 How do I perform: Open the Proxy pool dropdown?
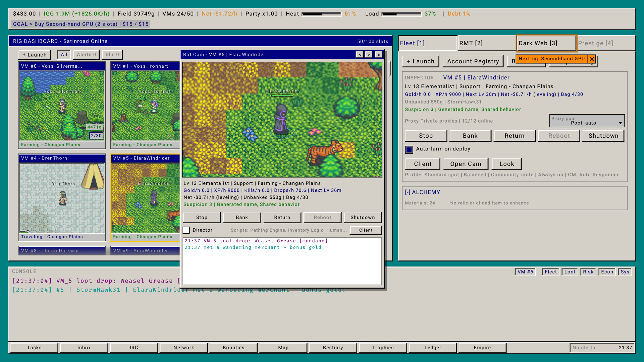click(587, 121)
